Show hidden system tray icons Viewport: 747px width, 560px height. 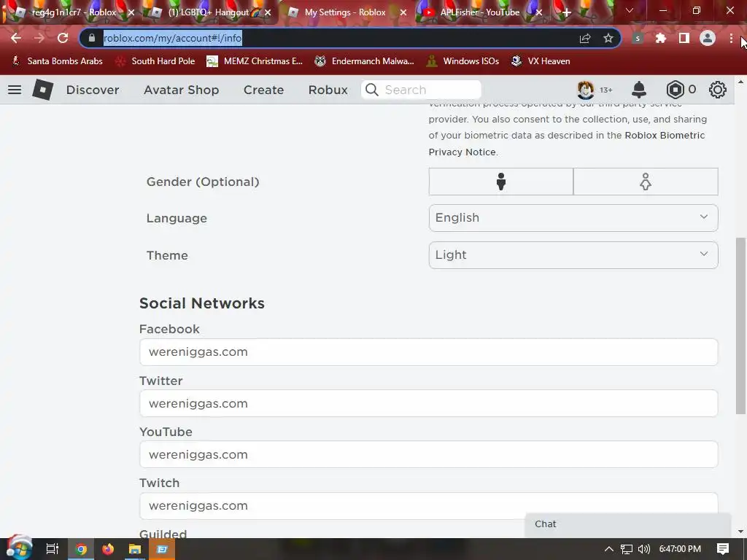click(x=609, y=549)
